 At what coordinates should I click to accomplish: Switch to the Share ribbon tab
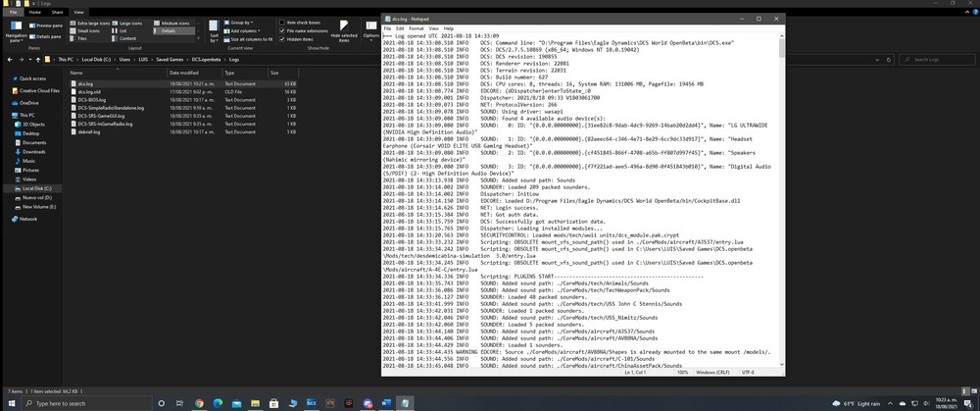point(57,12)
